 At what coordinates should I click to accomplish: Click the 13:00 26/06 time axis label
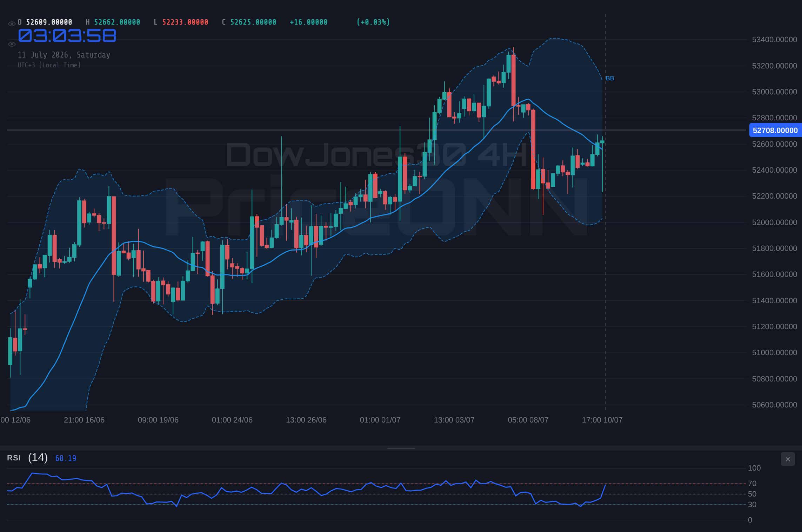(x=306, y=420)
